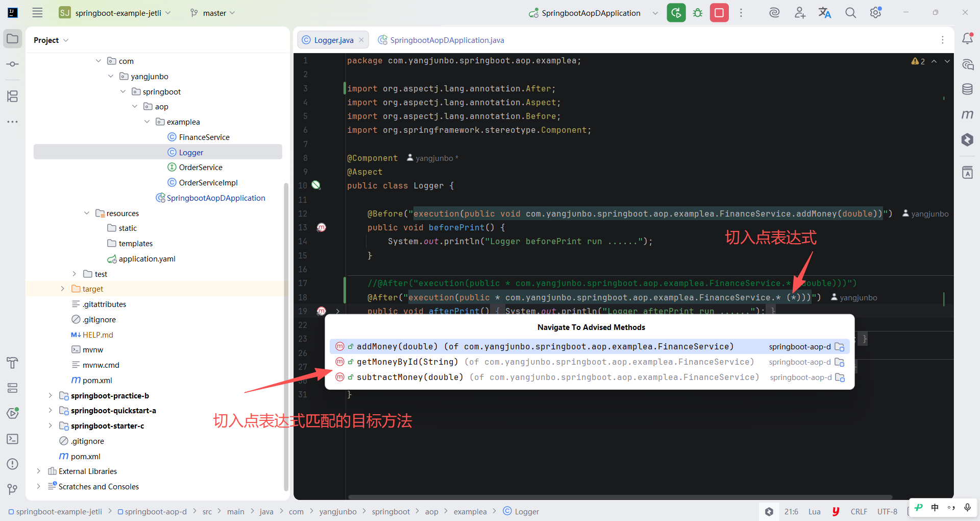Click the microphone icon in the IME bar
This screenshot has width=980, height=521.
(967, 507)
